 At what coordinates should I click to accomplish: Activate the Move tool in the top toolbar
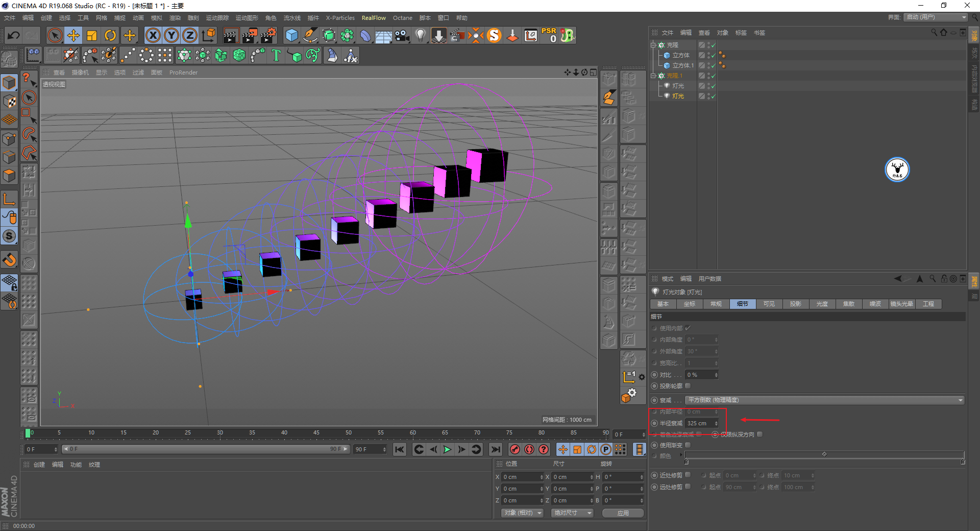[x=73, y=35]
